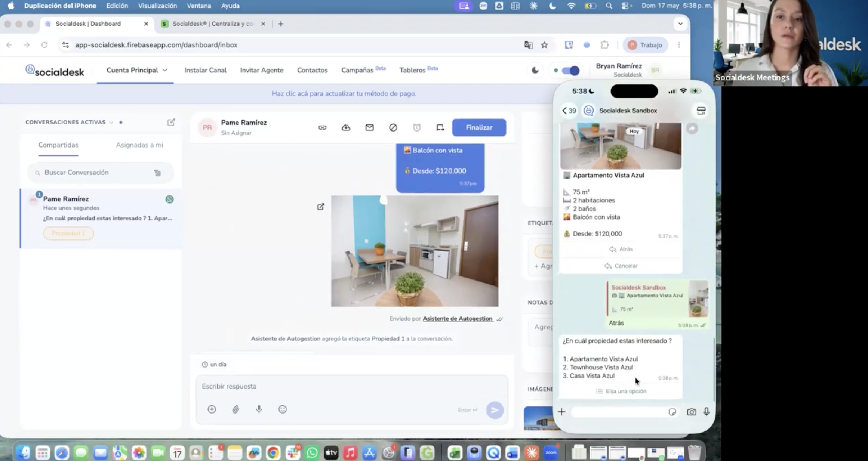Click the plus circle icon in reply box
Image resolution: width=868 pixels, height=461 pixels.
coord(212,409)
